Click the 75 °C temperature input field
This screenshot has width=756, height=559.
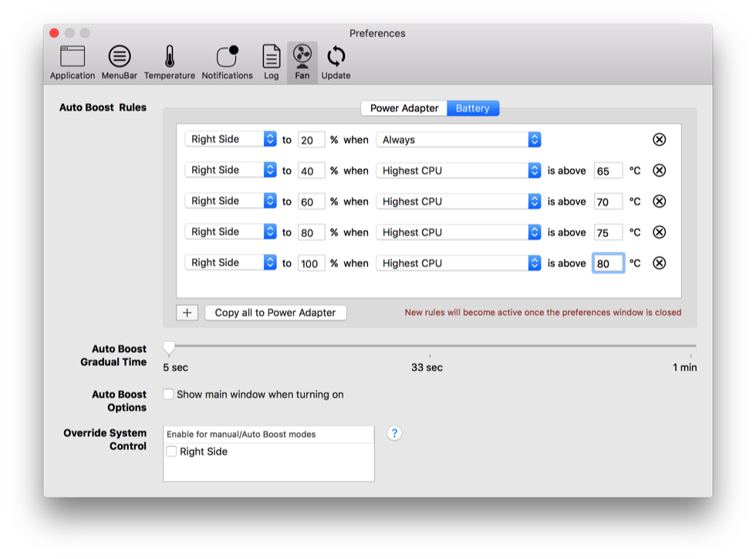coord(607,232)
